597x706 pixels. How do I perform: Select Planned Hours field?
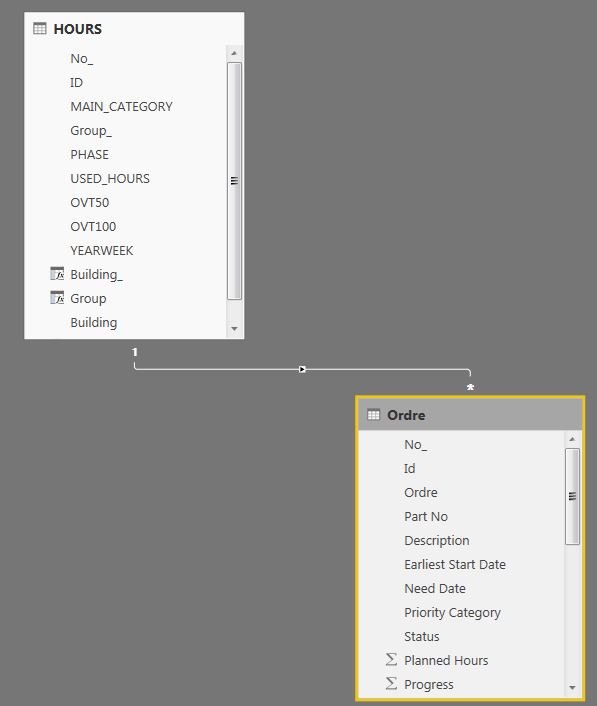pos(446,660)
